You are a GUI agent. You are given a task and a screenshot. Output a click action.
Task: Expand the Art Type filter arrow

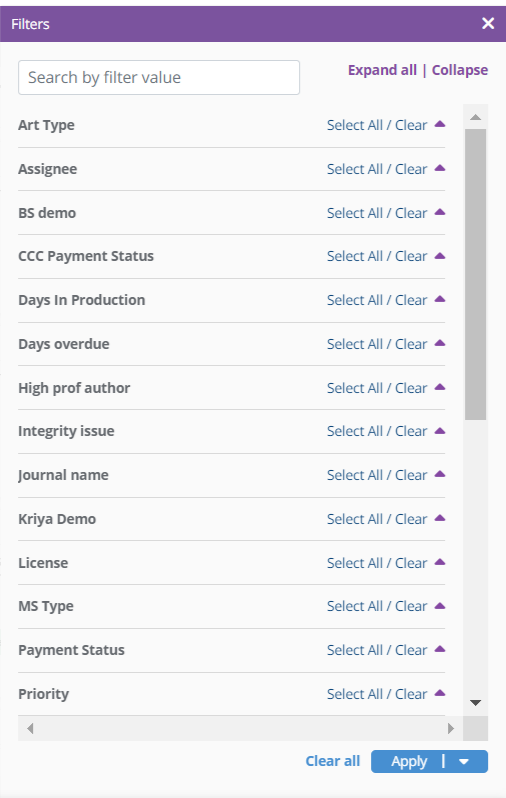pos(440,124)
